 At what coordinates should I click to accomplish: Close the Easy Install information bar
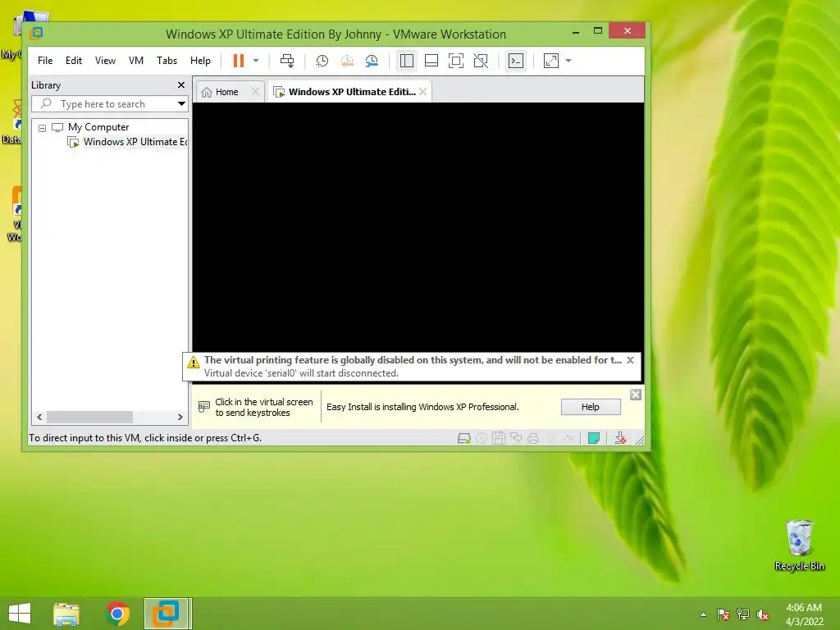click(x=636, y=395)
